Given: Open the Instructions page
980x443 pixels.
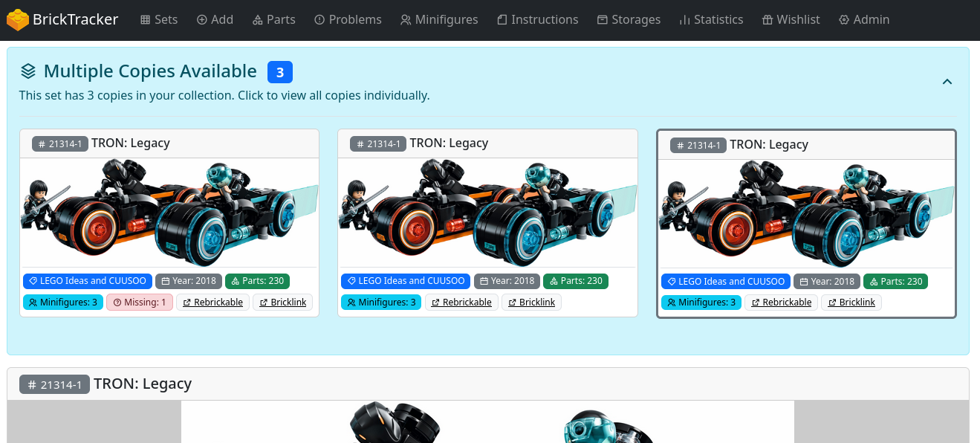Looking at the screenshot, I should coord(537,20).
